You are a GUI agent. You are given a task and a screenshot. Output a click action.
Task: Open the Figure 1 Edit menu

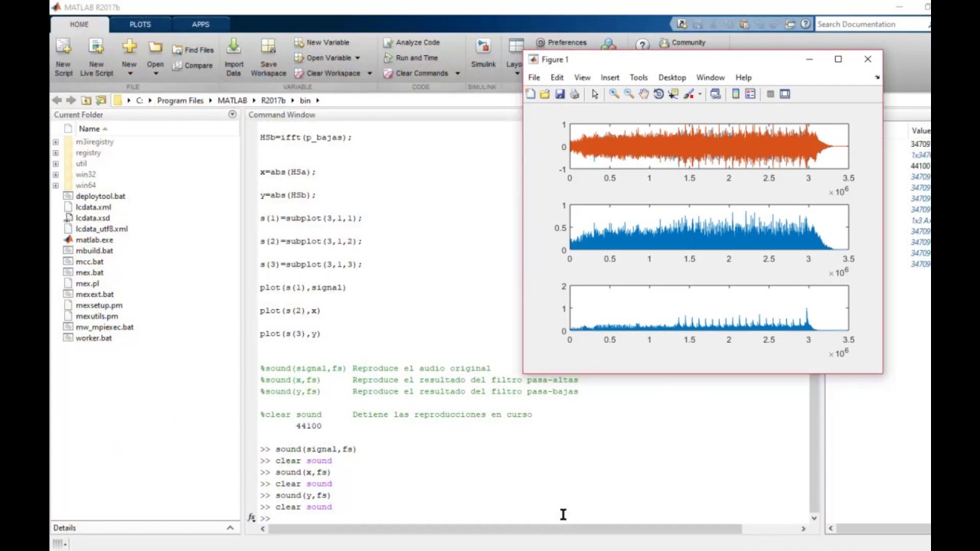557,77
